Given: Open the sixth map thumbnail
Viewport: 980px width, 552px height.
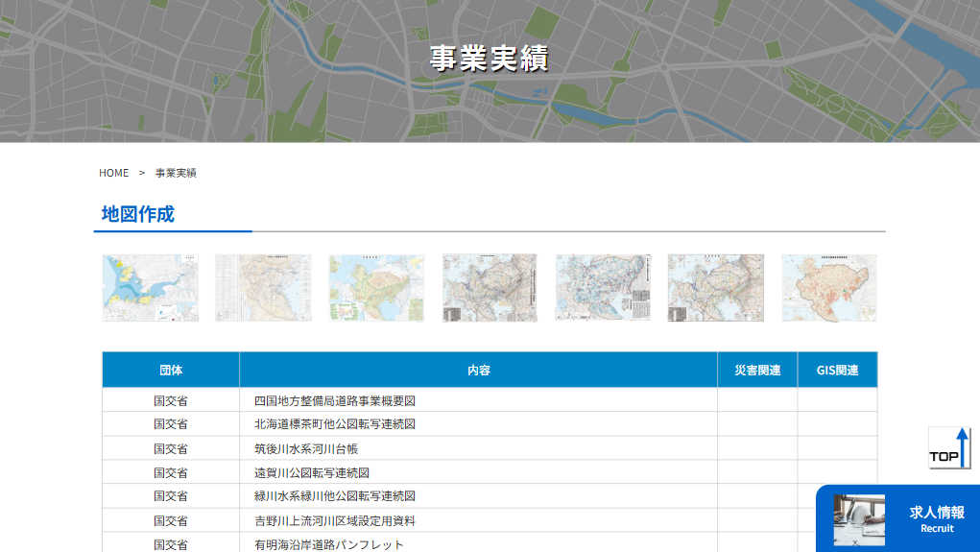Looking at the screenshot, I should 716,288.
